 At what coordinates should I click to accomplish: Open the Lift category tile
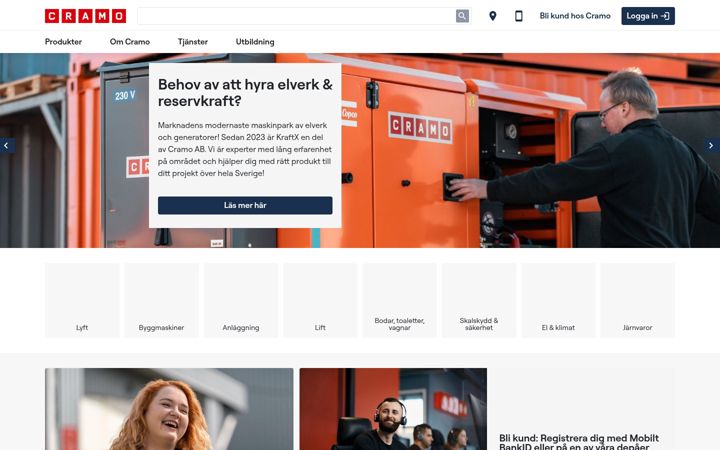tap(321, 300)
